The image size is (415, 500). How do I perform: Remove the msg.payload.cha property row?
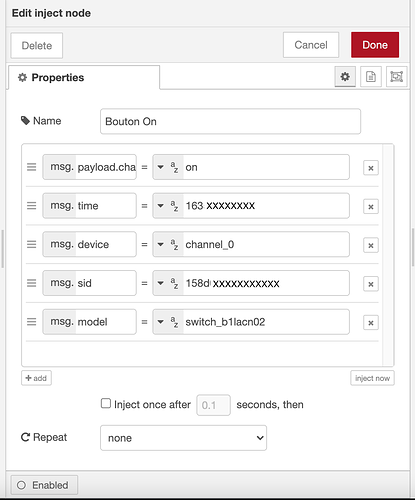click(371, 168)
